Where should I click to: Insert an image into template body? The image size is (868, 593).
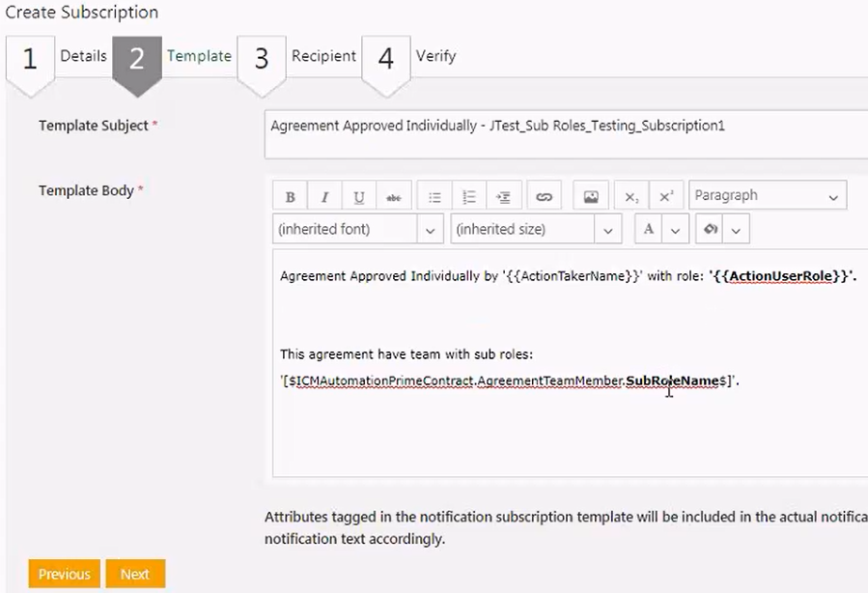click(591, 197)
